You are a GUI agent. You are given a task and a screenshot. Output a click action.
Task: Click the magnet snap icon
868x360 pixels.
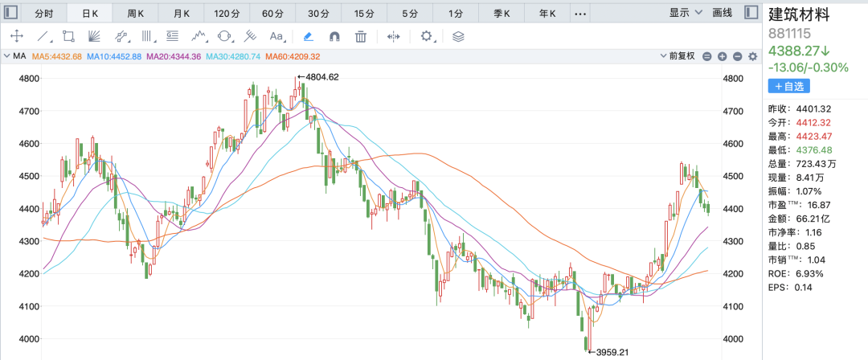click(x=335, y=36)
